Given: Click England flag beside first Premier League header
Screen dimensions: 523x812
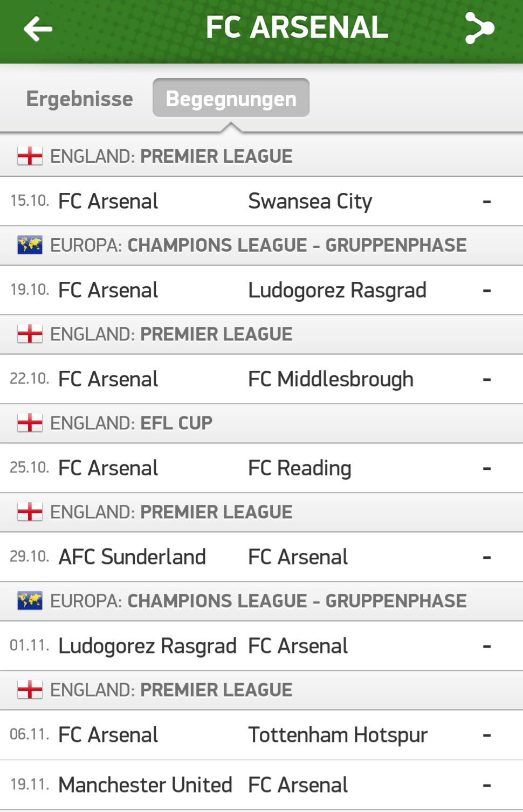Looking at the screenshot, I should point(30,156).
